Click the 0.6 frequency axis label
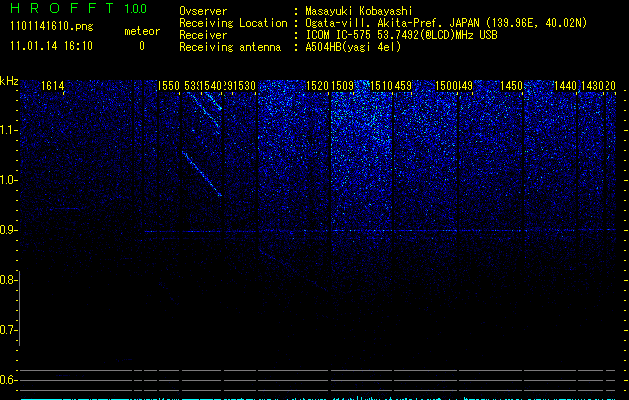 (8, 380)
